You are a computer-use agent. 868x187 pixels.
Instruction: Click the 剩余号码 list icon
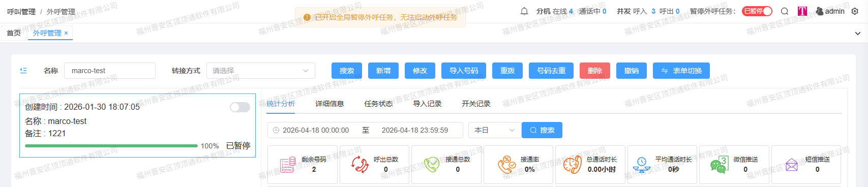pos(288,165)
